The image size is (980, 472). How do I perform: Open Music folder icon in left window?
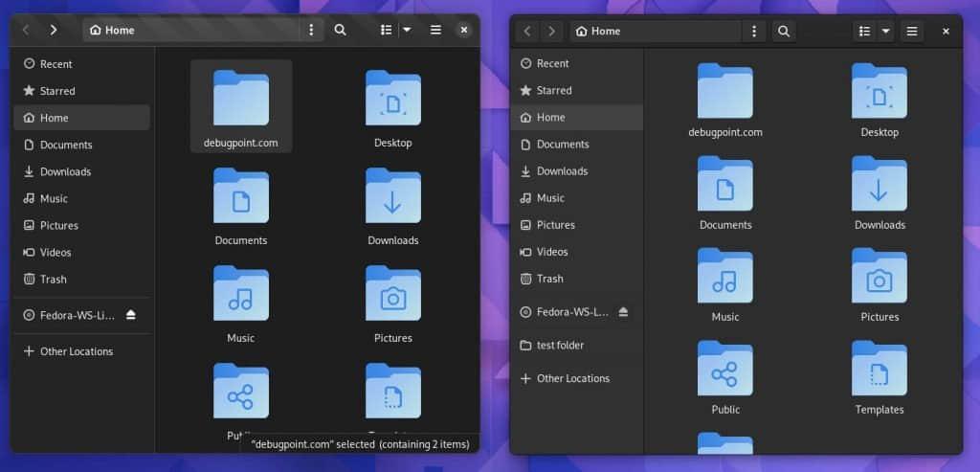tap(240, 295)
